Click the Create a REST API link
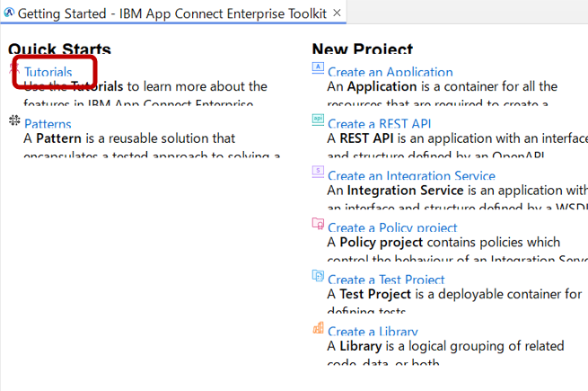The image size is (588, 391). (379, 123)
